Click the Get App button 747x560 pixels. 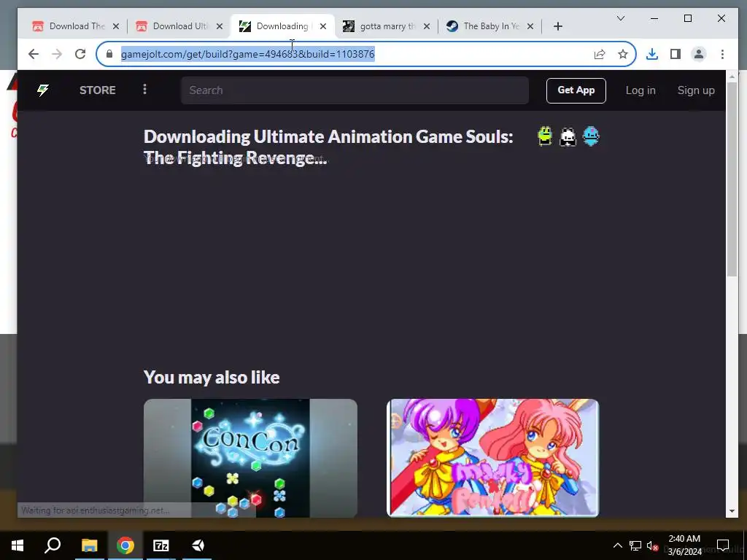(576, 90)
